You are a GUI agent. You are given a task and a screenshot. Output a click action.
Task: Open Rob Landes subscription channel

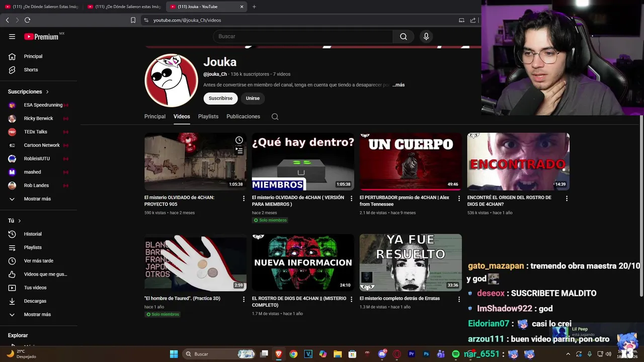[39, 186]
